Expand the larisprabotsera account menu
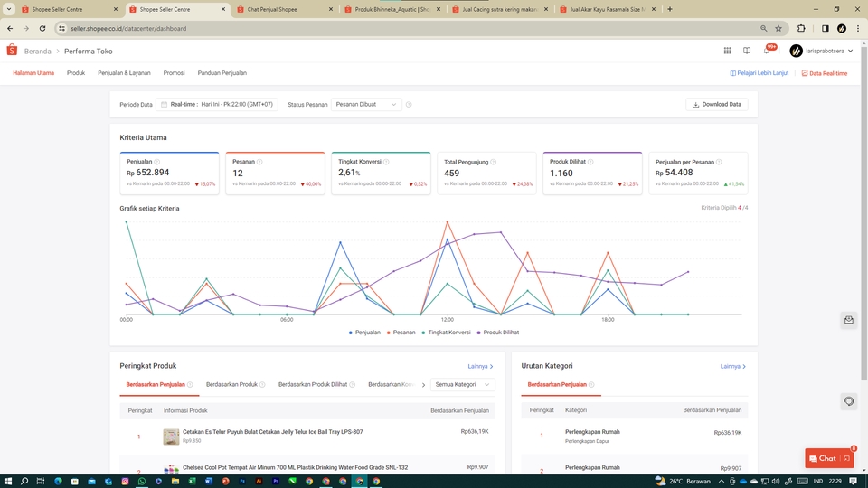This screenshot has width=868, height=488. [822, 51]
